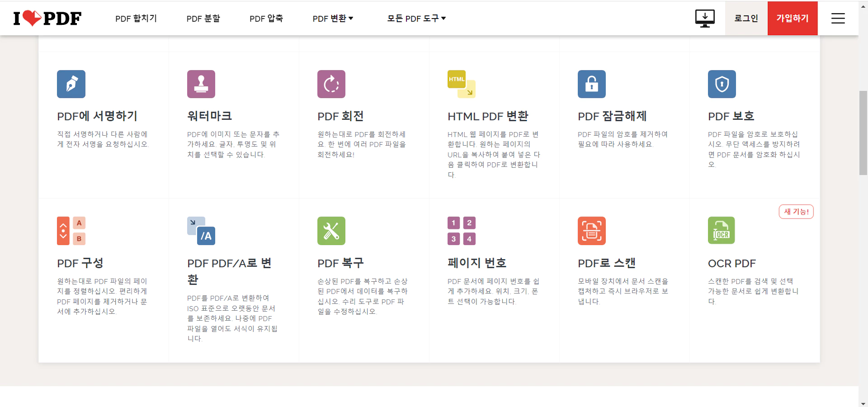Click the PDF로 스캔 scanner icon
This screenshot has width=868, height=407.
[x=591, y=230]
